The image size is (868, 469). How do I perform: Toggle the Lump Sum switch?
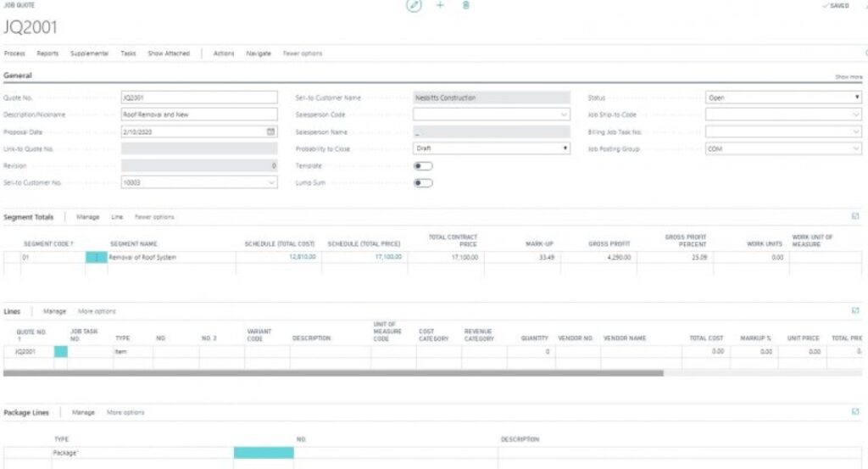coord(423,182)
